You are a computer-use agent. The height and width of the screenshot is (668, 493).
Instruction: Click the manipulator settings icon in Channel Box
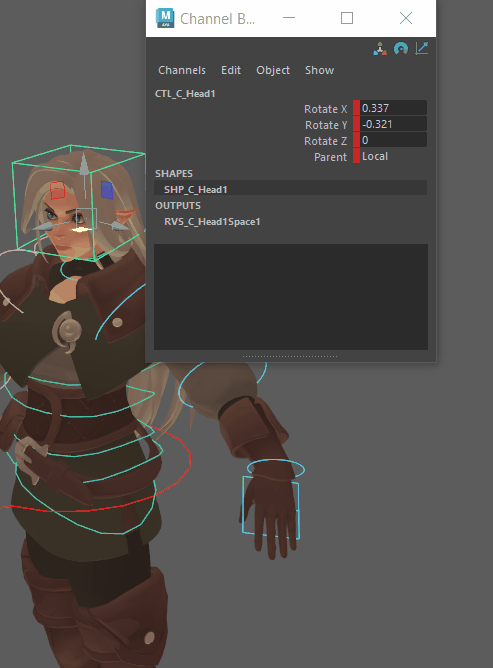(x=380, y=49)
